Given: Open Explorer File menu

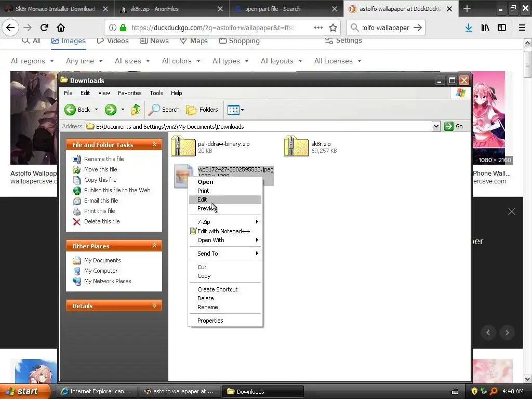Looking at the screenshot, I should click(68, 93).
